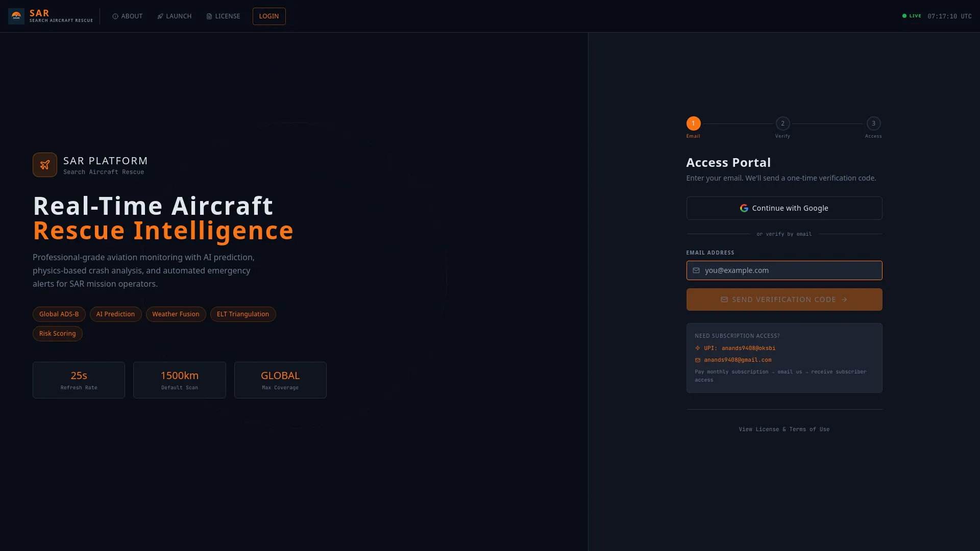Click the LOGIN button in header

[x=269, y=16]
